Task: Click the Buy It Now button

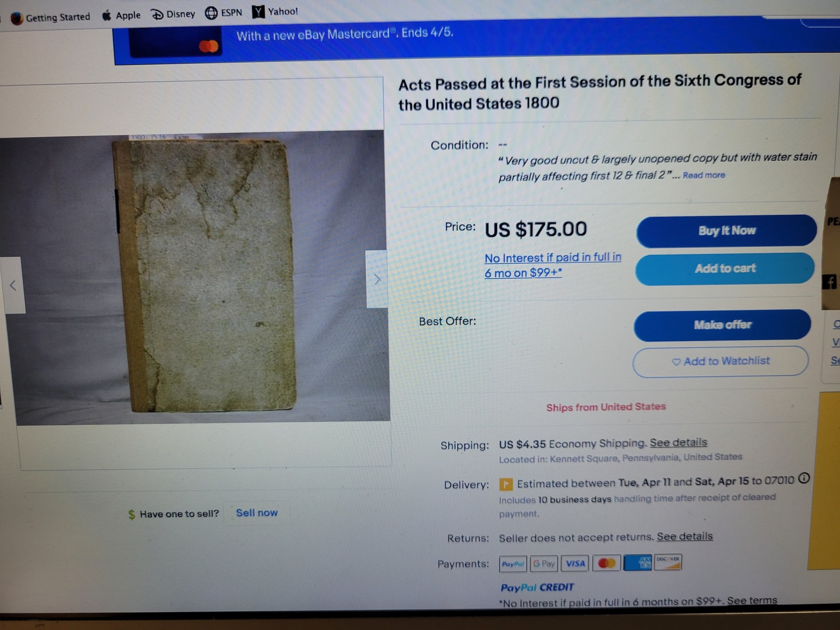Action: pyautogui.click(x=727, y=230)
